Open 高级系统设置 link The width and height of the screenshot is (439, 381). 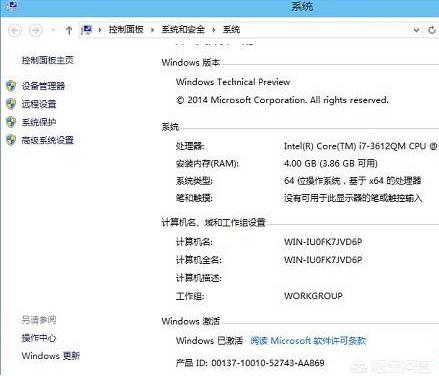[x=47, y=140]
